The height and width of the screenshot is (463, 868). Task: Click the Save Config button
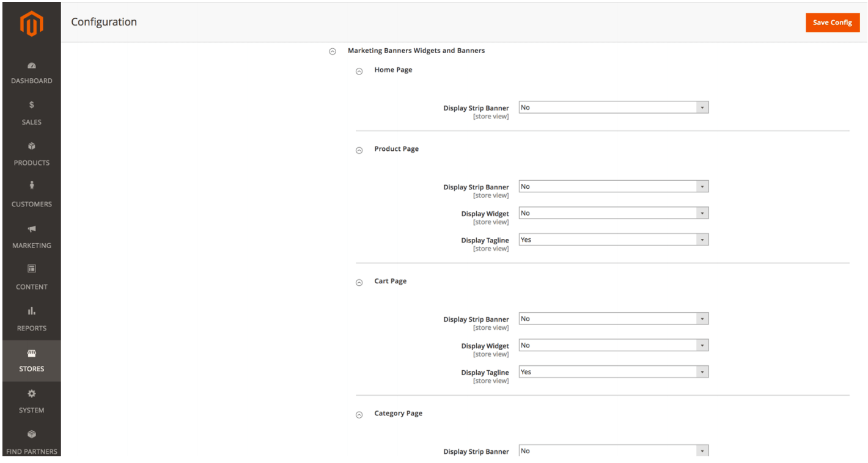[x=832, y=23]
